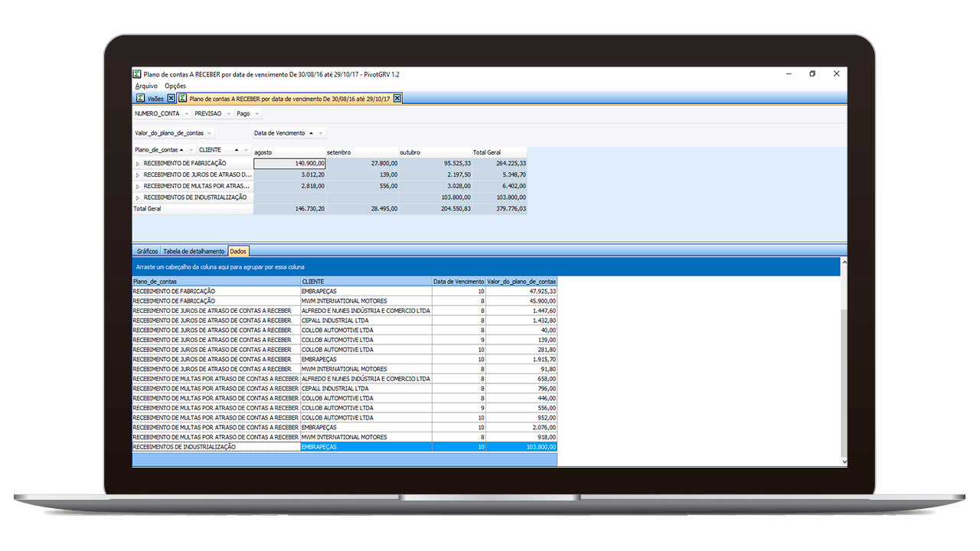
Task: Minimize the PivotGRV window
Action: coord(789,74)
